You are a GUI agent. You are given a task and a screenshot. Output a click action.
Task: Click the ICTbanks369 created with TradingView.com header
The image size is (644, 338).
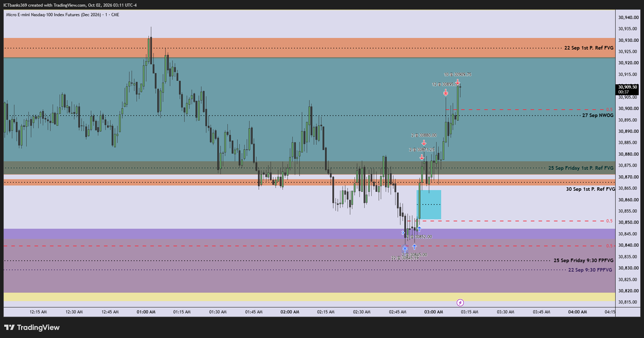pos(69,5)
